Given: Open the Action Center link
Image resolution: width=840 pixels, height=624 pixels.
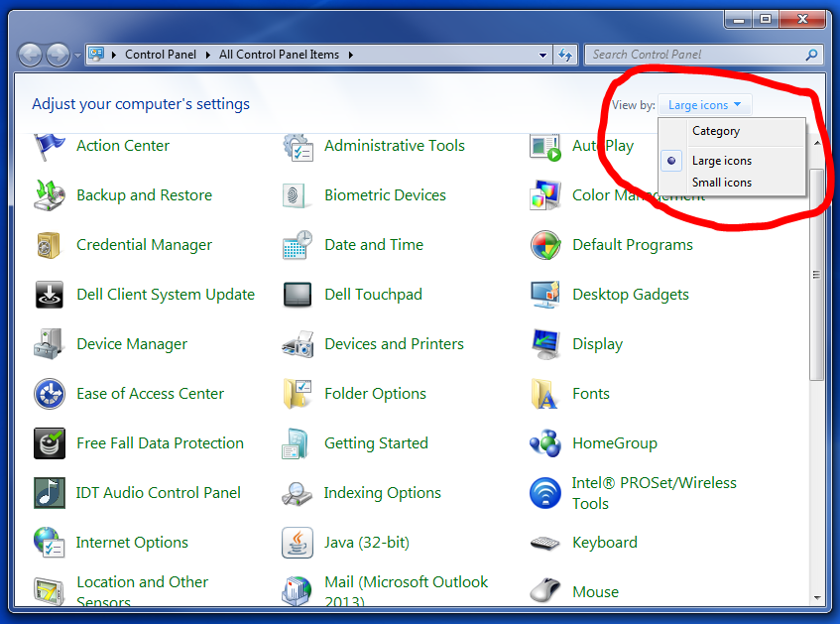Looking at the screenshot, I should click(123, 145).
